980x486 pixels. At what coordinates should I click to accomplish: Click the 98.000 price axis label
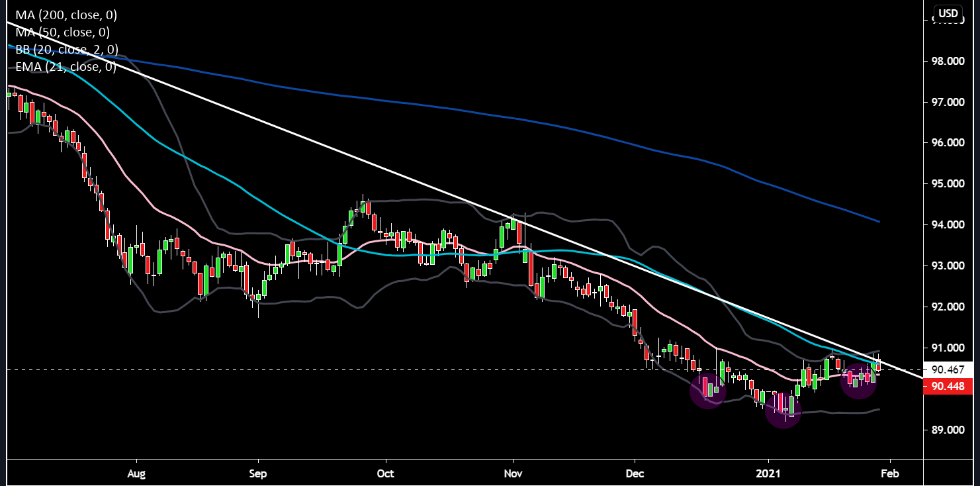(949, 61)
